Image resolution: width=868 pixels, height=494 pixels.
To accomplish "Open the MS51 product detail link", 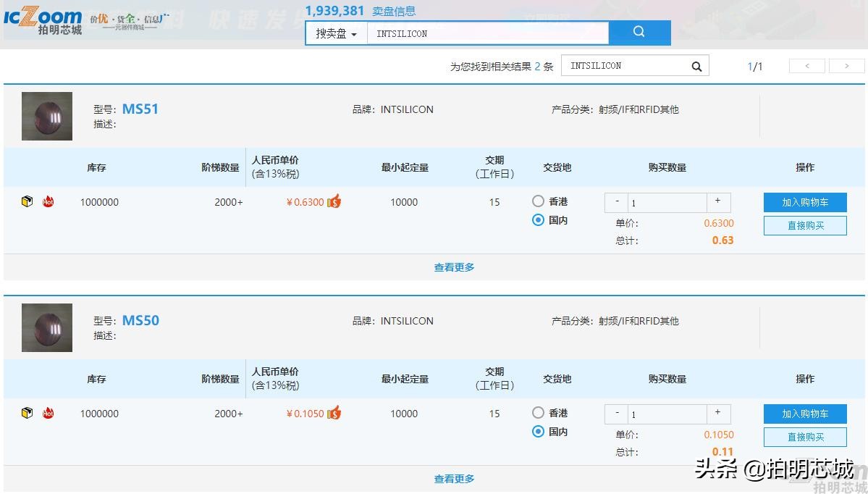I will [x=140, y=109].
